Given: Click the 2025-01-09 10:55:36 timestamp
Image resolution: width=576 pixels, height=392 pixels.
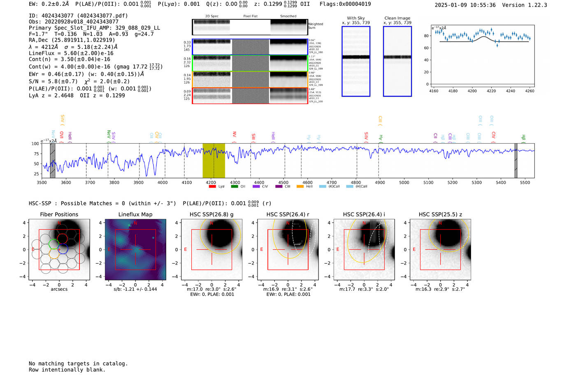Looking at the screenshot, I should (x=465, y=5).
